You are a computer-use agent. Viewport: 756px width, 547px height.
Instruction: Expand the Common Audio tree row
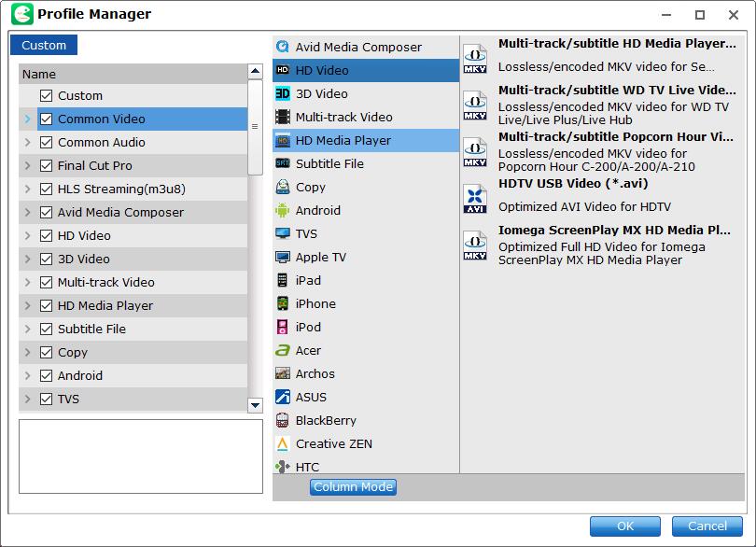[x=27, y=142]
